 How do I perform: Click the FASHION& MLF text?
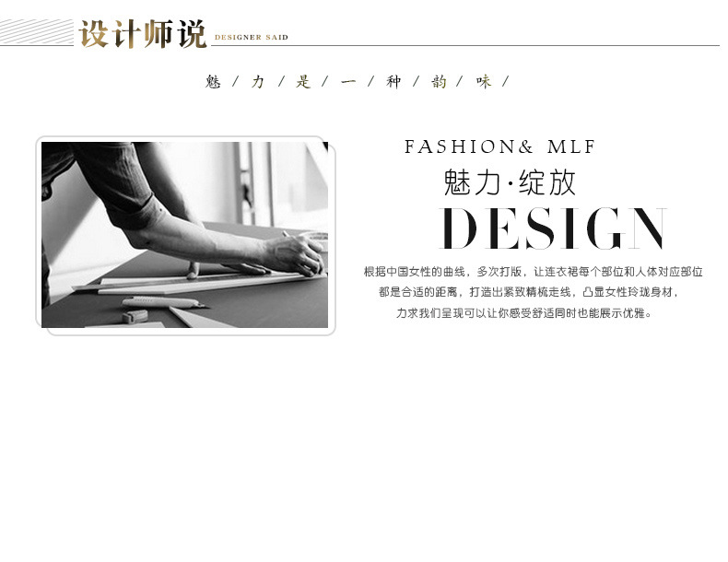[x=500, y=146]
